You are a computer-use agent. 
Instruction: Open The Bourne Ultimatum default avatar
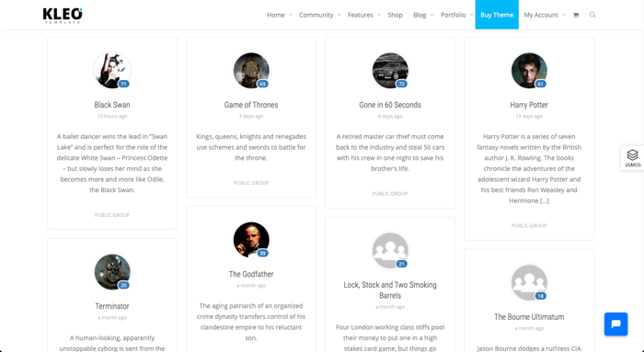tap(529, 282)
